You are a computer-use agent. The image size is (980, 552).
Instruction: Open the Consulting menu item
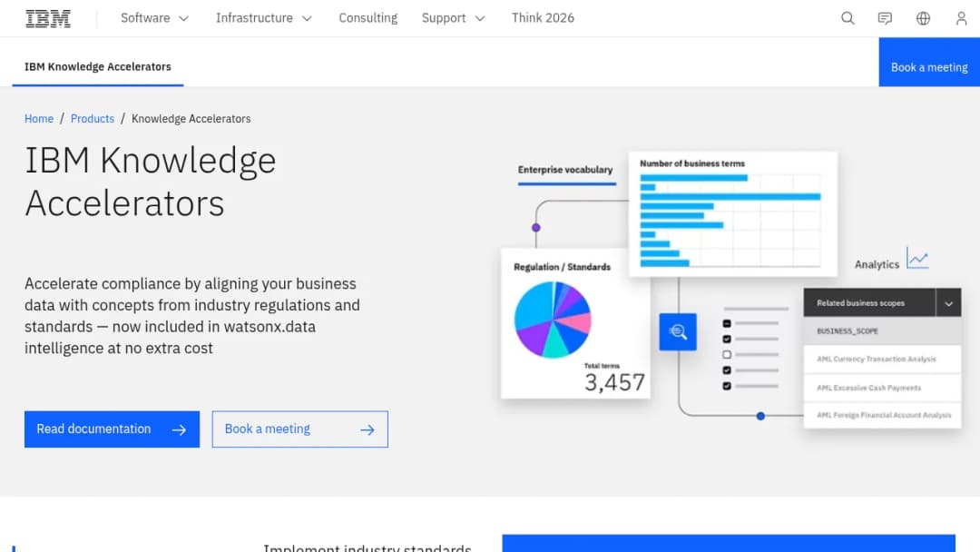pyautogui.click(x=368, y=18)
